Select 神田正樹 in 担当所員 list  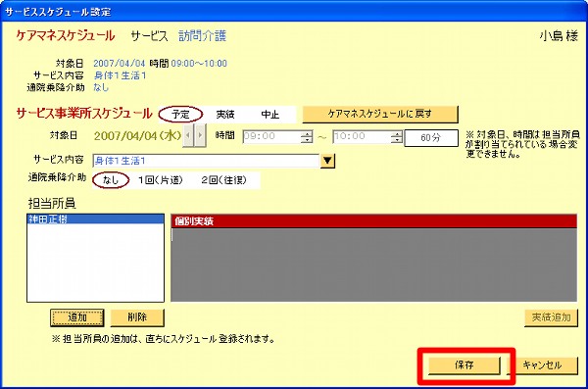(96, 219)
